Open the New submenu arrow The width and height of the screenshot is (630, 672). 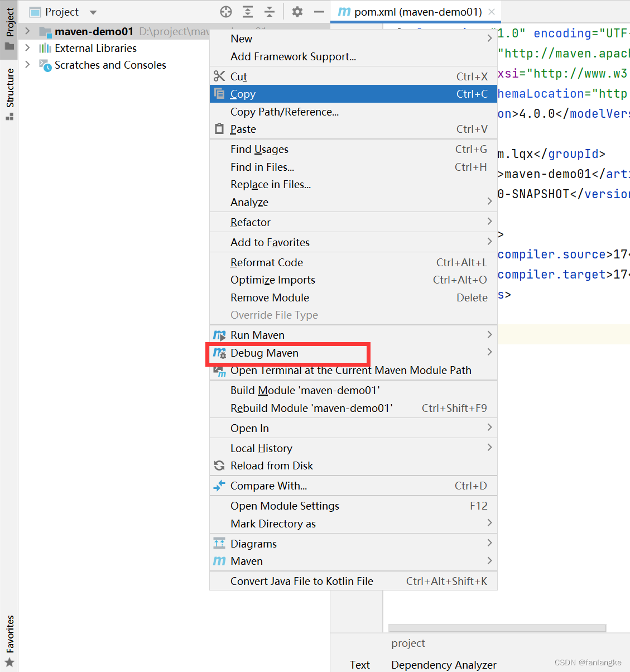489,39
